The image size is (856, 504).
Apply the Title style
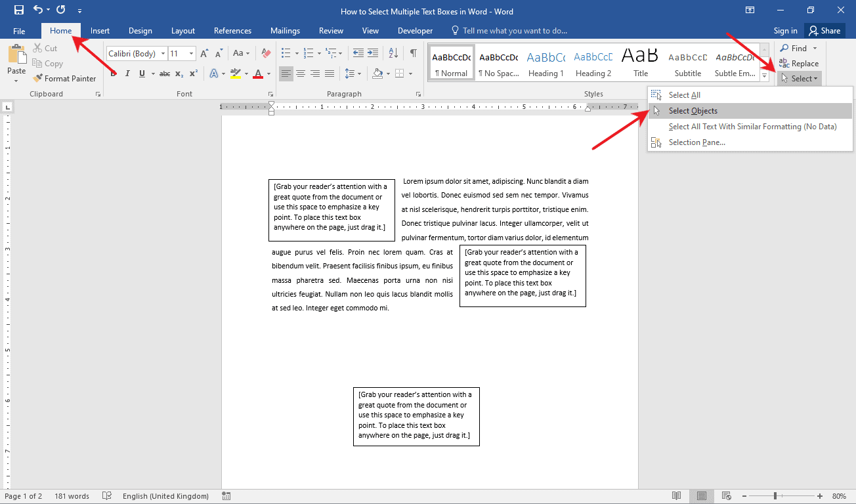pos(641,63)
